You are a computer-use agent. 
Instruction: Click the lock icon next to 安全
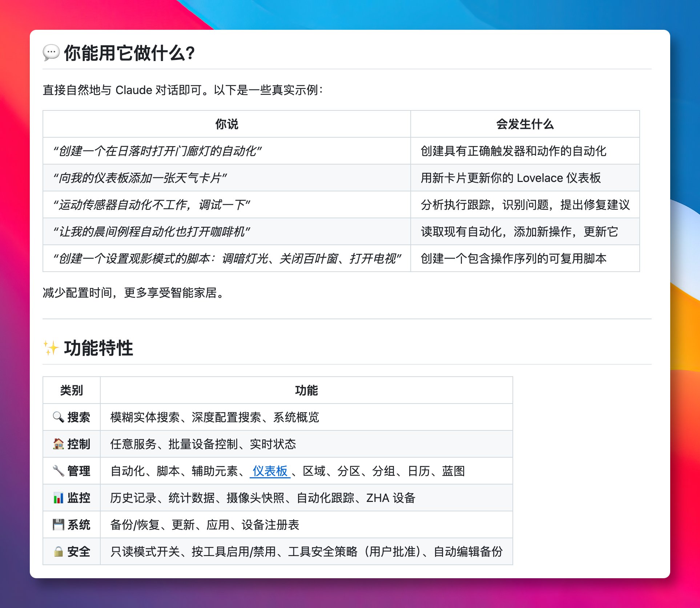click(x=59, y=551)
